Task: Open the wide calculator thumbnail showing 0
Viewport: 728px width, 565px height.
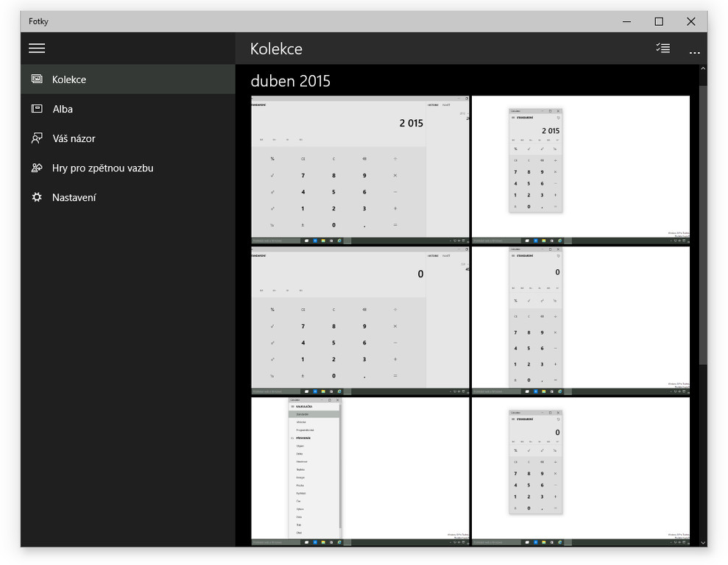Action: tap(360, 321)
